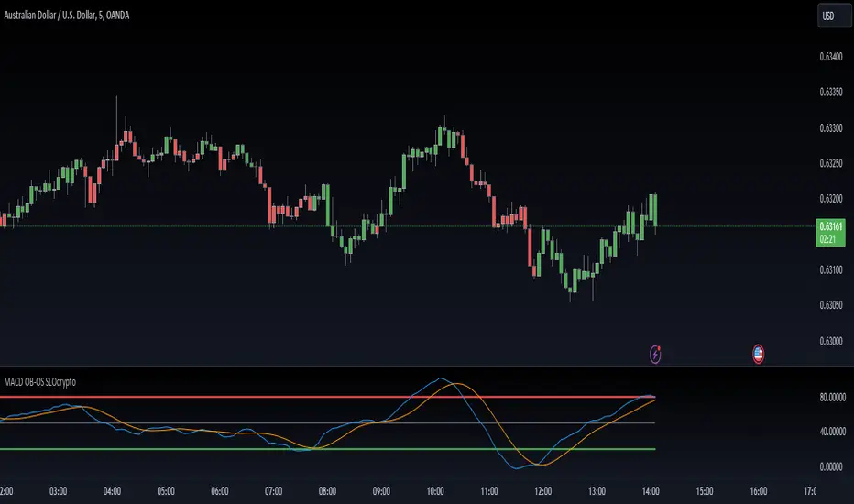Screen dimensions: 854x504
Task: Click the 07:00 time axis label
Action: tap(273, 491)
